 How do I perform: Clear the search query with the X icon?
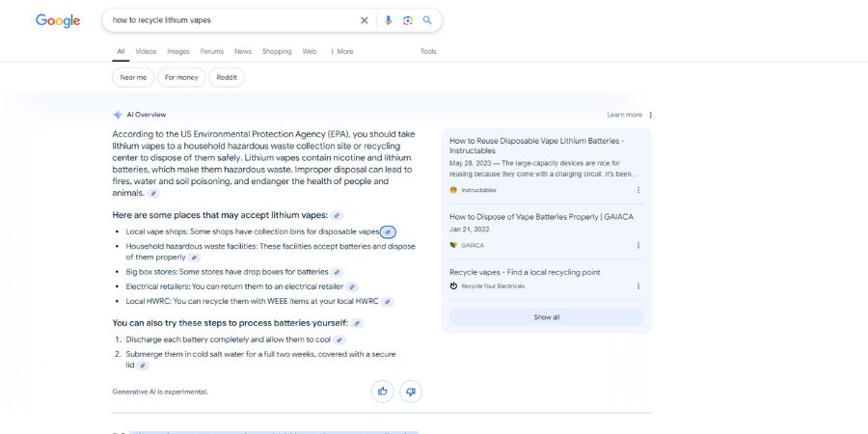(365, 20)
